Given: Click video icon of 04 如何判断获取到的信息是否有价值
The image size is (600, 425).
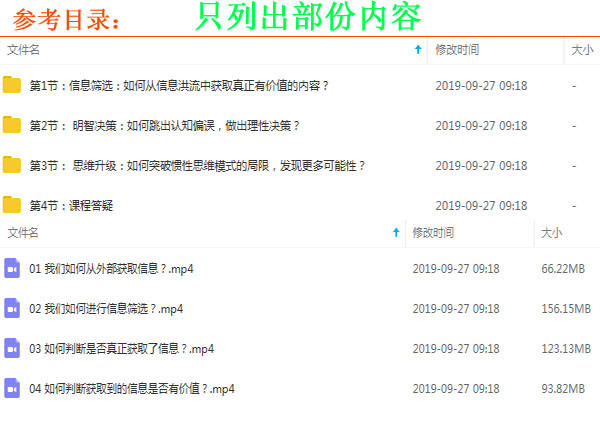Looking at the screenshot, I should pyautogui.click(x=12, y=388).
